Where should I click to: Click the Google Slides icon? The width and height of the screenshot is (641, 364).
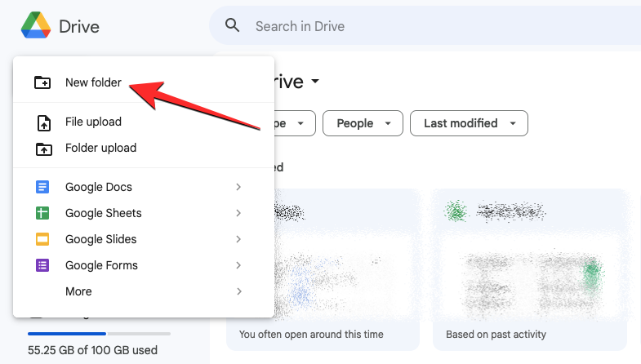click(x=42, y=239)
